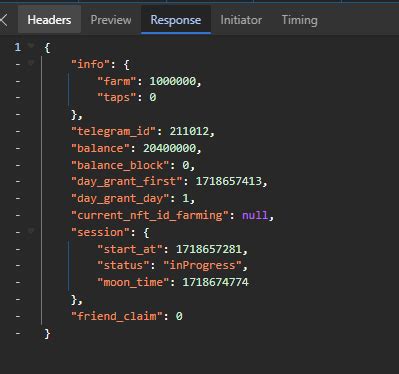Collapse the "session" object fold arrow
Viewport: 399px width, 374px height.
click(x=31, y=230)
